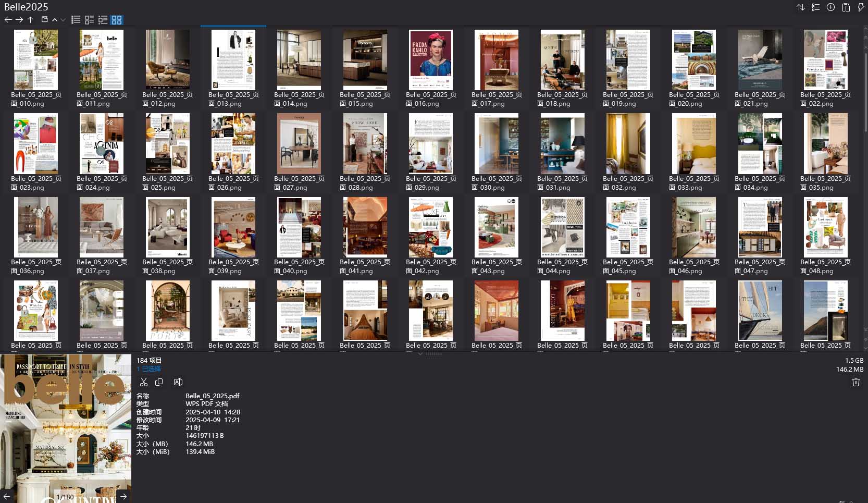Delete the selection via trash icon
Image resolution: width=868 pixels, height=503 pixels.
tap(855, 382)
